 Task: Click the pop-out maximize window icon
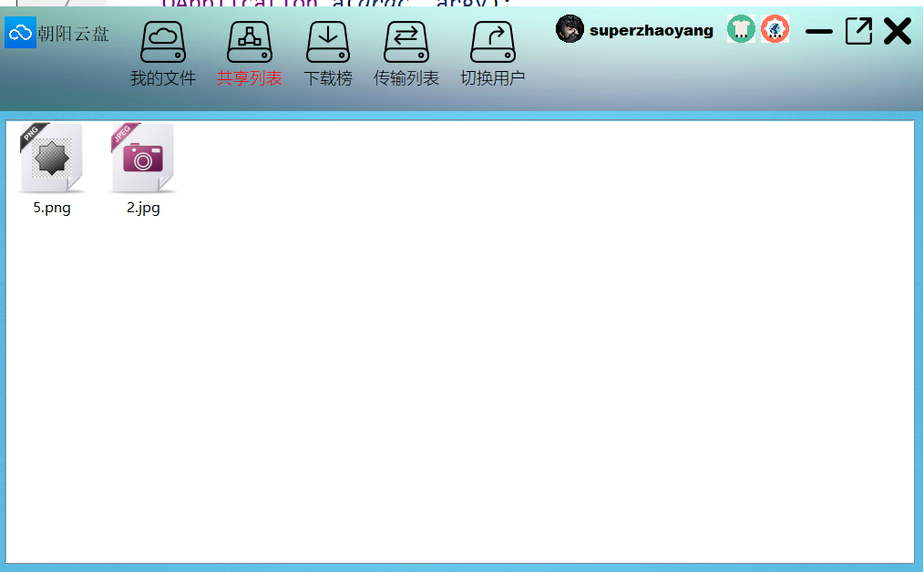(858, 31)
